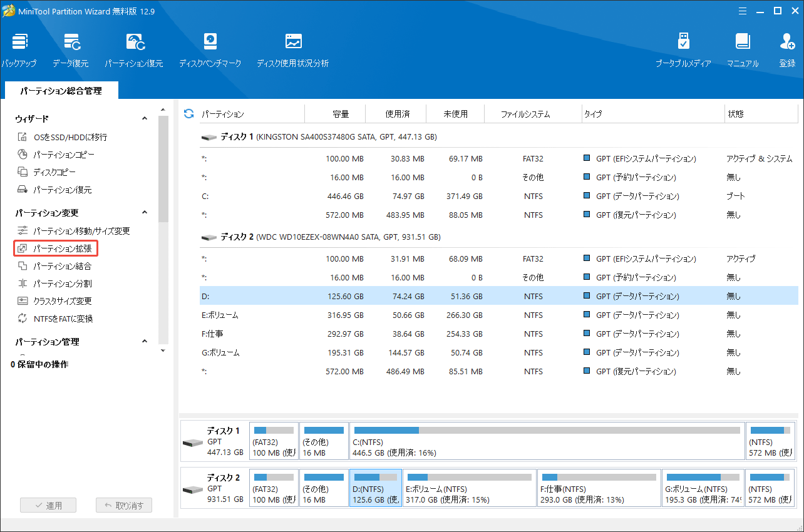
Task: Select Disk 1 FAT32 100 MB block
Action: [274, 441]
